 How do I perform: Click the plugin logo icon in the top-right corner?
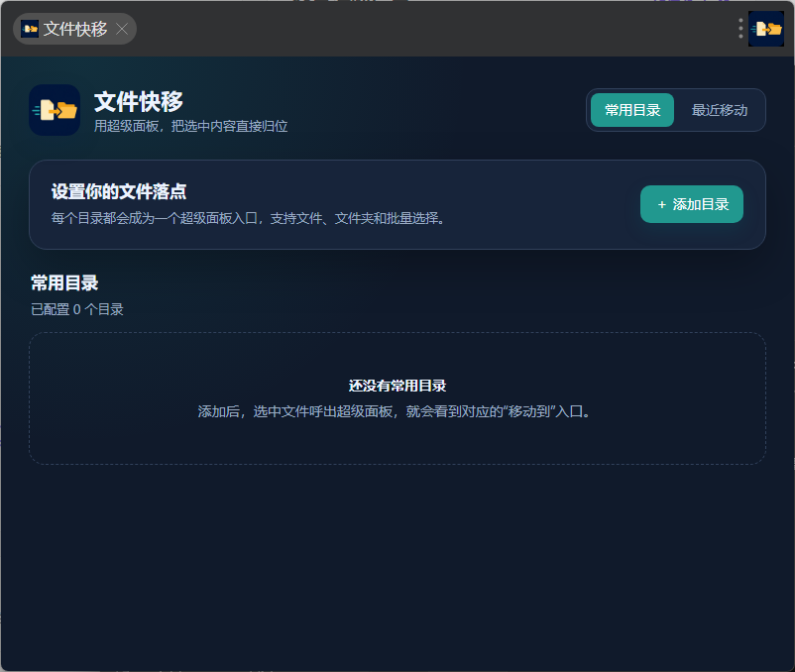click(x=766, y=29)
